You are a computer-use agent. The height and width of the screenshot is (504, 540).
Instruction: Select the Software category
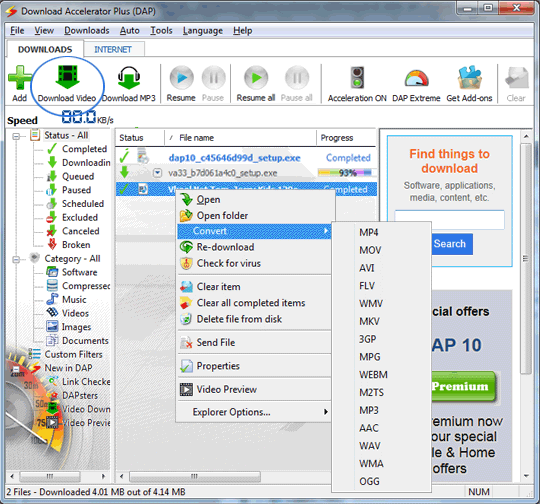pos(80,272)
